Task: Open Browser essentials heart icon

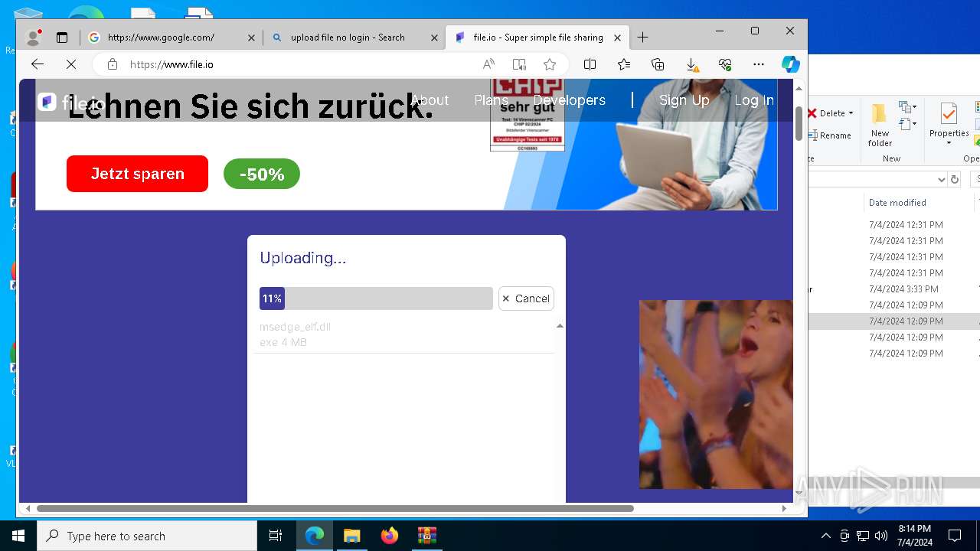Action: coord(725,64)
